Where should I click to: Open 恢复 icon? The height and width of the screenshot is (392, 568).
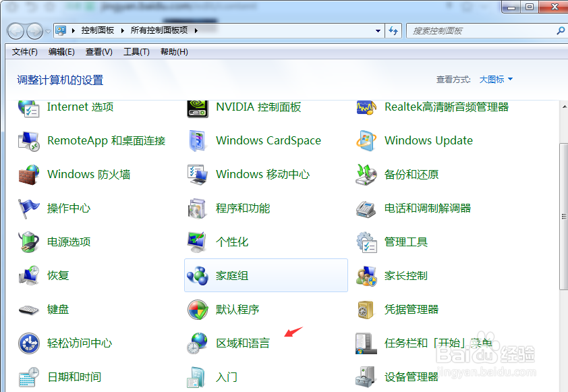point(29,276)
